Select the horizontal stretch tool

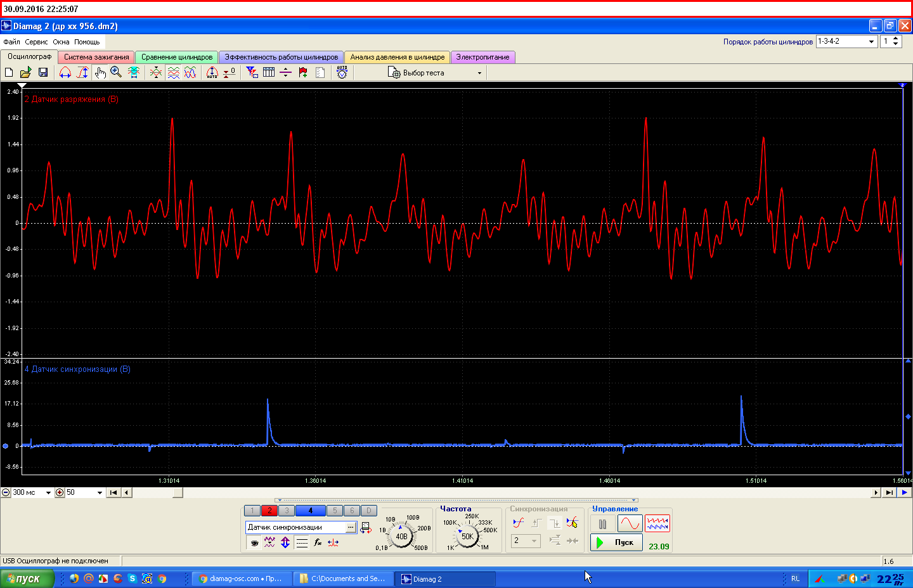65,72
